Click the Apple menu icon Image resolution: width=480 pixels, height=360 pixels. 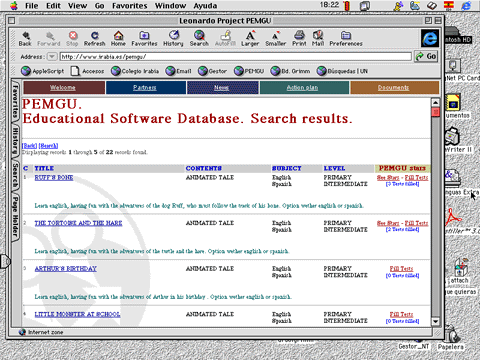click(x=14, y=5)
